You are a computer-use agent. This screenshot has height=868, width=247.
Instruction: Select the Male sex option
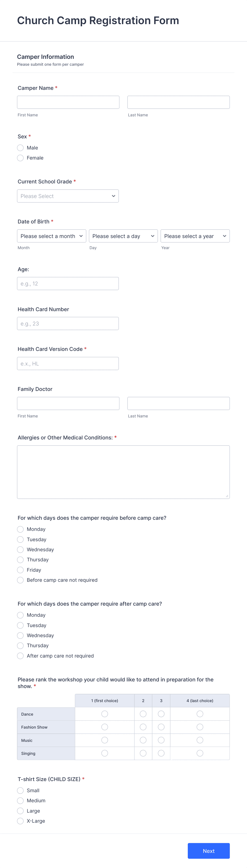[20, 148]
